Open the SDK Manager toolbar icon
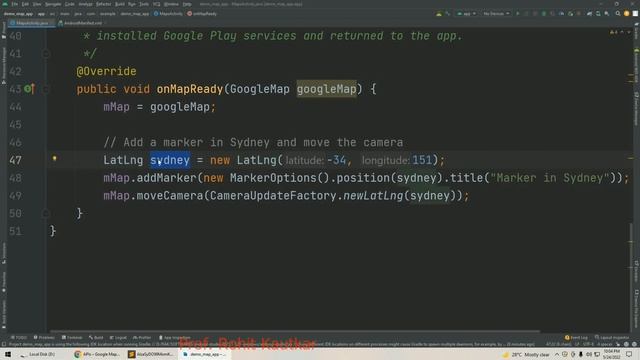This screenshot has width=640, height=360. (x=607, y=14)
